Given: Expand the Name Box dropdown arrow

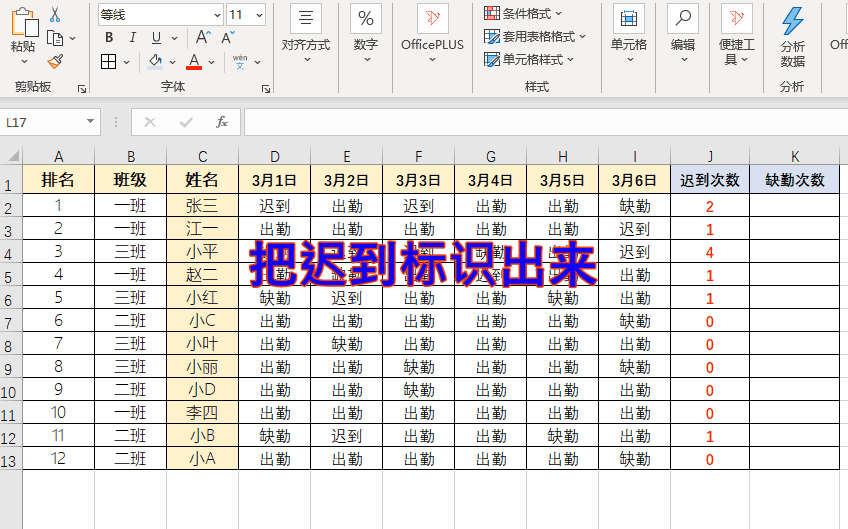Looking at the screenshot, I should [90, 122].
